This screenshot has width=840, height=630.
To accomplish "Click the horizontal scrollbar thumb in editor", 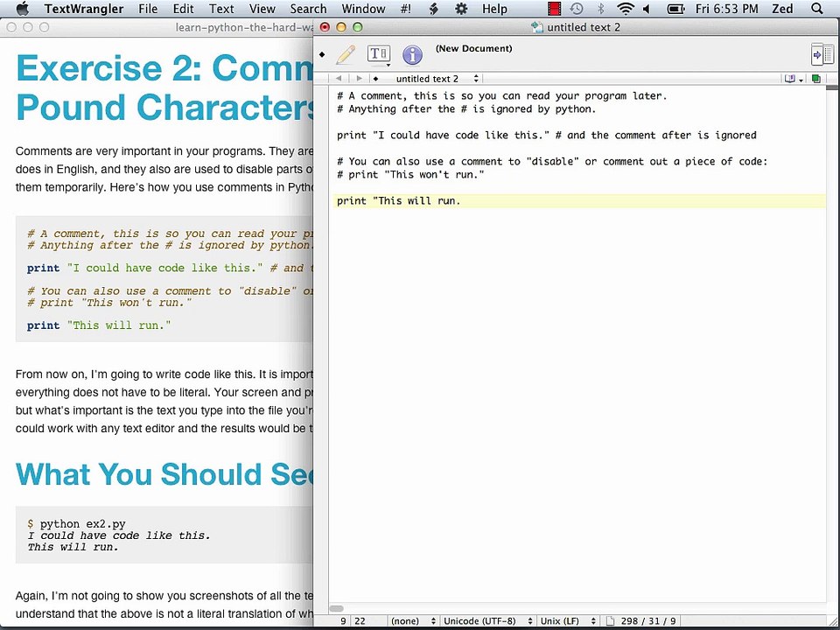I will point(336,609).
